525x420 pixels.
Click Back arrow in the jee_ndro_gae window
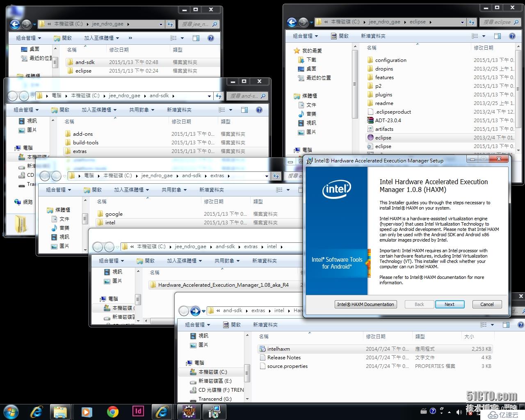tap(15, 24)
